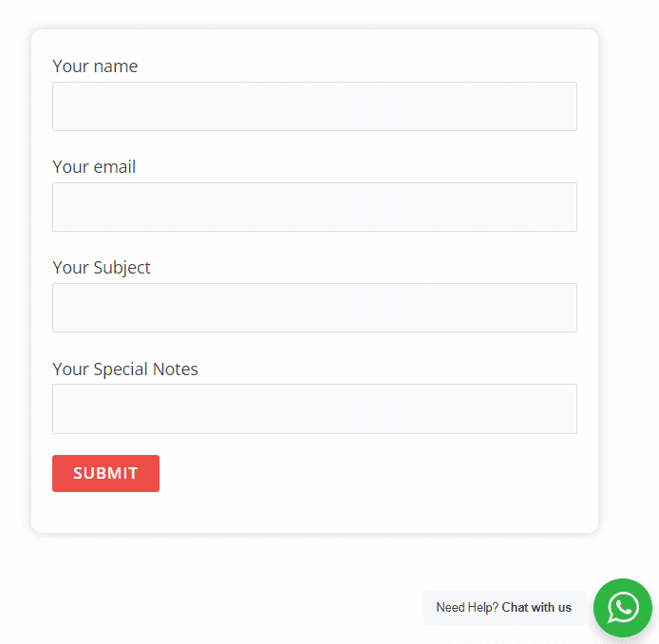This screenshot has width=659, height=644.
Task: Click the "Your Special Notes" text field
Action: (314, 408)
